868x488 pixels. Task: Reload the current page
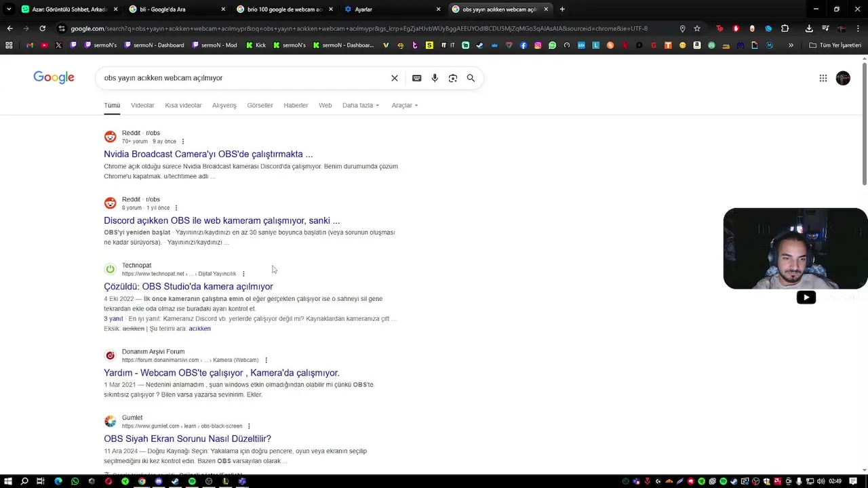click(42, 28)
